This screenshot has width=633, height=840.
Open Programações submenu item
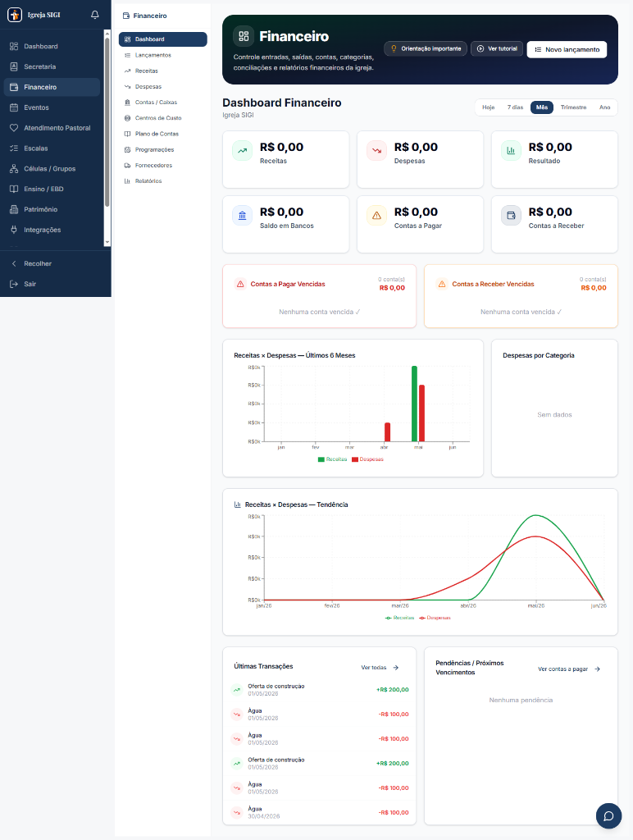tap(163, 149)
